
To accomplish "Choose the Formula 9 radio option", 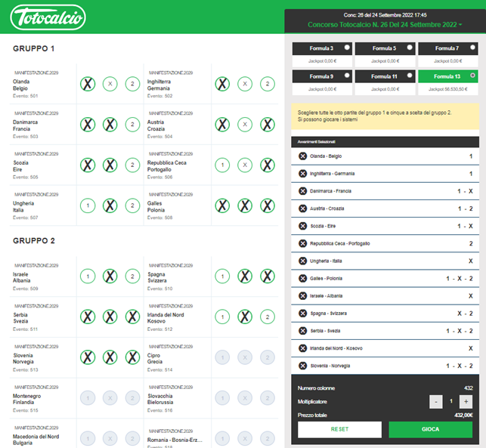I will click(x=347, y=76).
